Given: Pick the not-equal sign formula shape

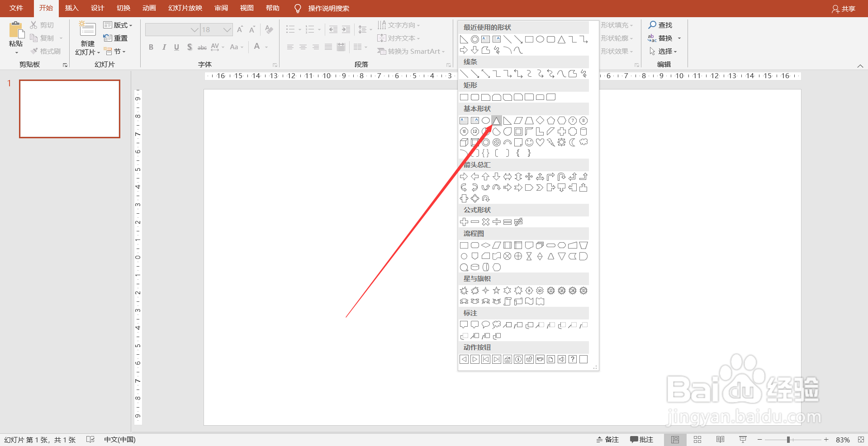Looking at the screenshot, I should pos(518,222).
